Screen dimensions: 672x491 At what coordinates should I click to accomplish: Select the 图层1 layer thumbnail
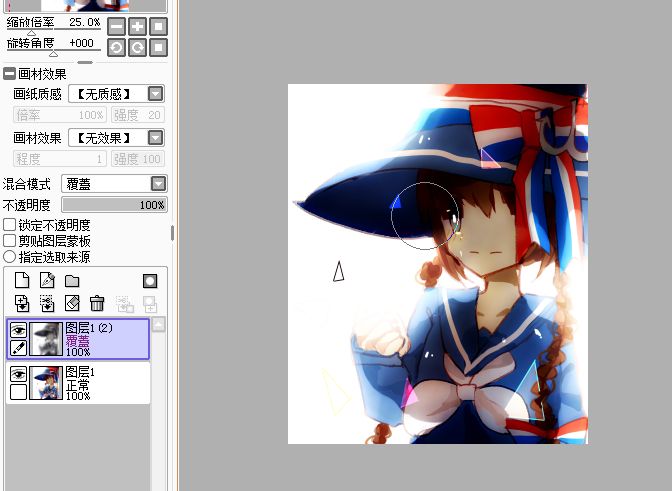[x=46, y=383]
